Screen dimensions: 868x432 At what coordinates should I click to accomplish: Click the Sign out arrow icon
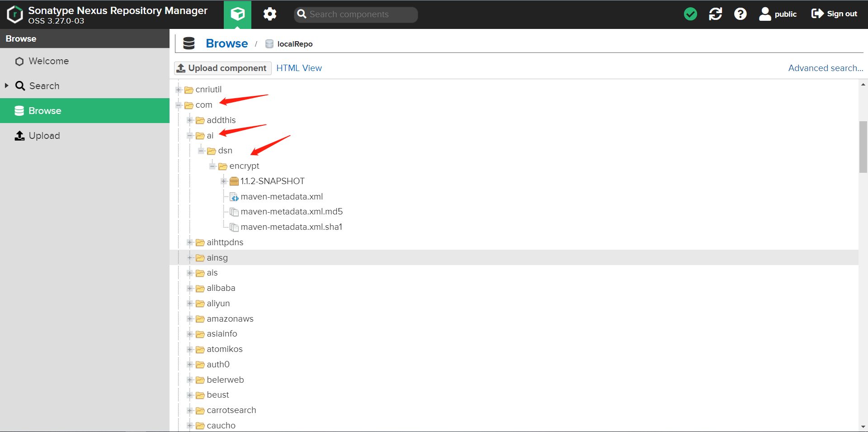[817, 14]
